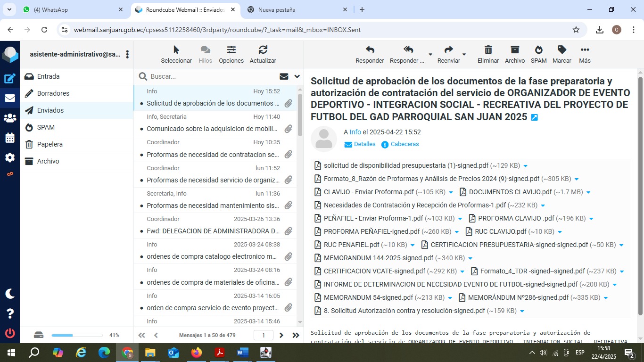Open the Marcar tag icon

(x=561, y=50)
